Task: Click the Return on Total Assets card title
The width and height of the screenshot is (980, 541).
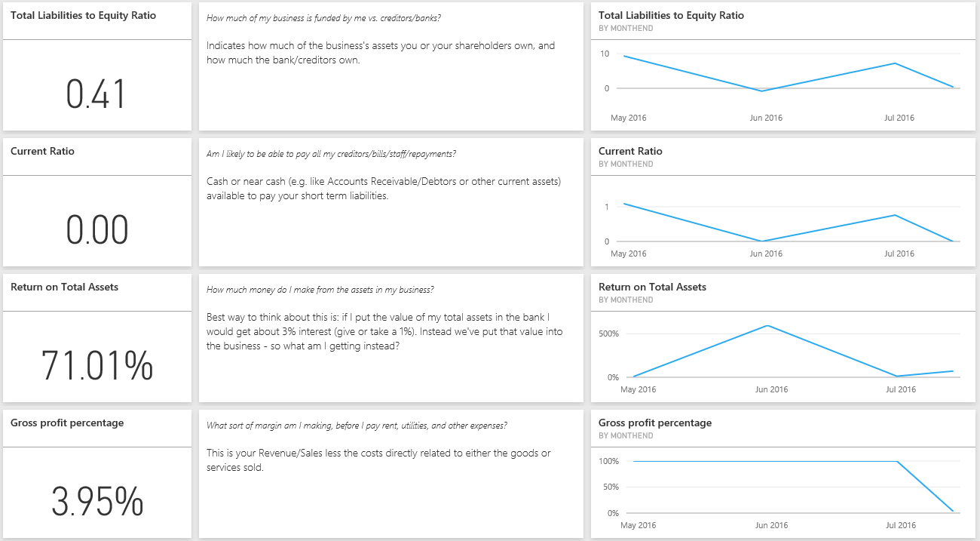Action: click(x=64, y=287)
